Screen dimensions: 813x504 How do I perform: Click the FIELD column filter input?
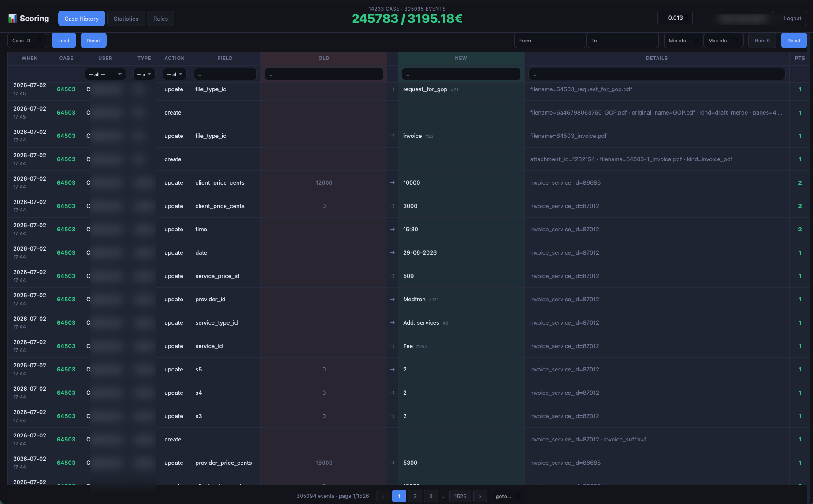(225, 74)
